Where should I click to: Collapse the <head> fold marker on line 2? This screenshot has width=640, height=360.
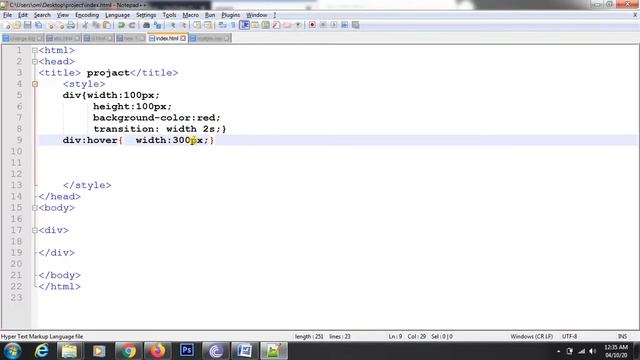(x=35, y=62)
